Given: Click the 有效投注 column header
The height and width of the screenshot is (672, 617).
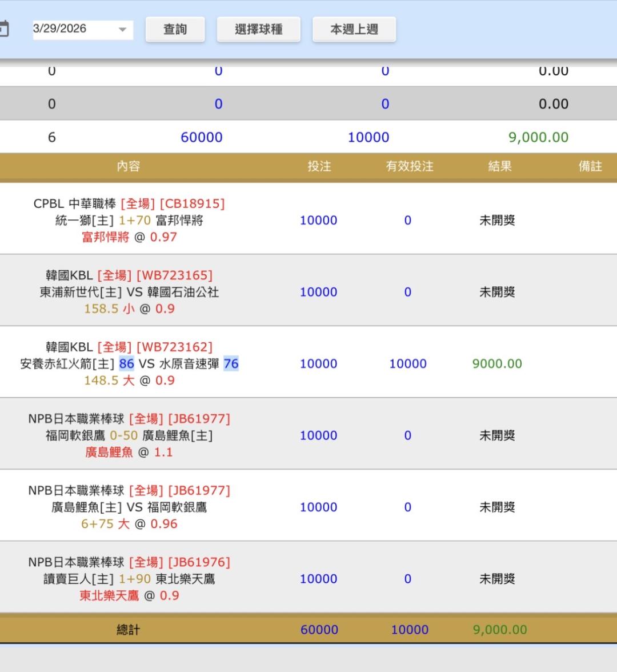Looking at the screenshot, I should (409, 166).
